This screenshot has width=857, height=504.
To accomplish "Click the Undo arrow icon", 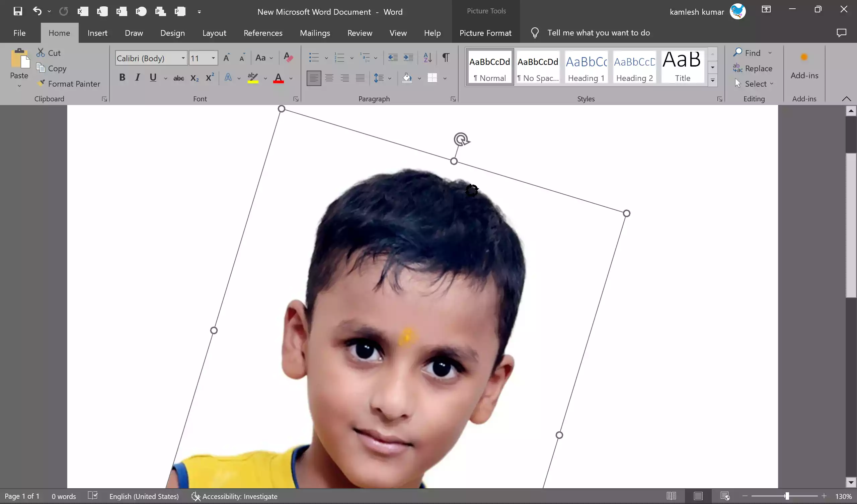I will [x=37, y=12].
